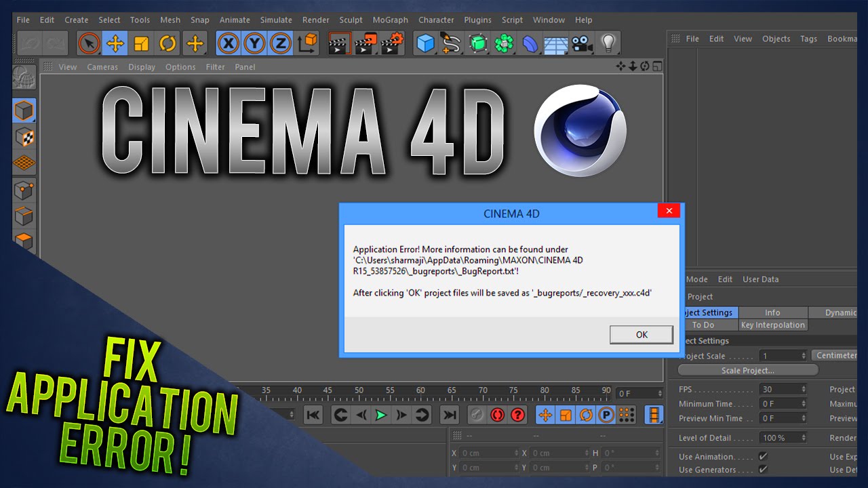Click the Minimum Time stepper arrows
Screen dimensions: 868x488
[804, 403]
